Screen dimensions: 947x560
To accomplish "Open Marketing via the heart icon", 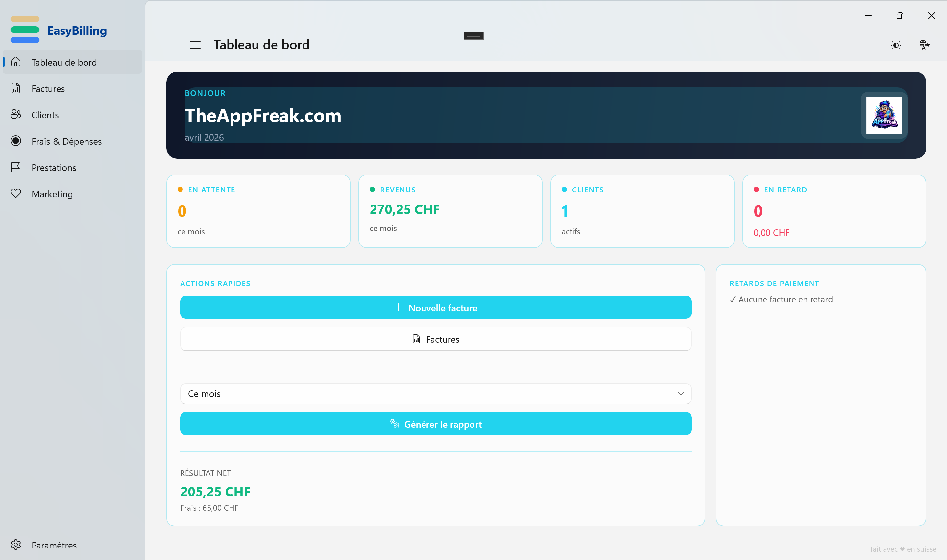I will (x=16, y=194).
